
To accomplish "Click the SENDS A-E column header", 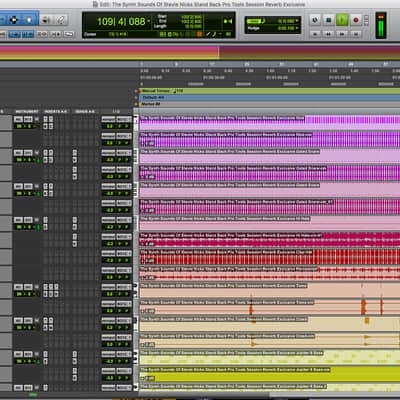I will [85, 111].
